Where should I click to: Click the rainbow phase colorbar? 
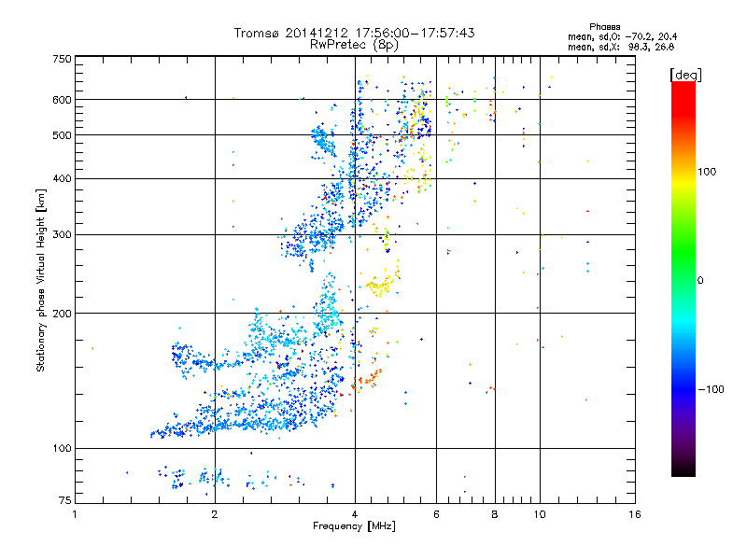coord(684,278)
